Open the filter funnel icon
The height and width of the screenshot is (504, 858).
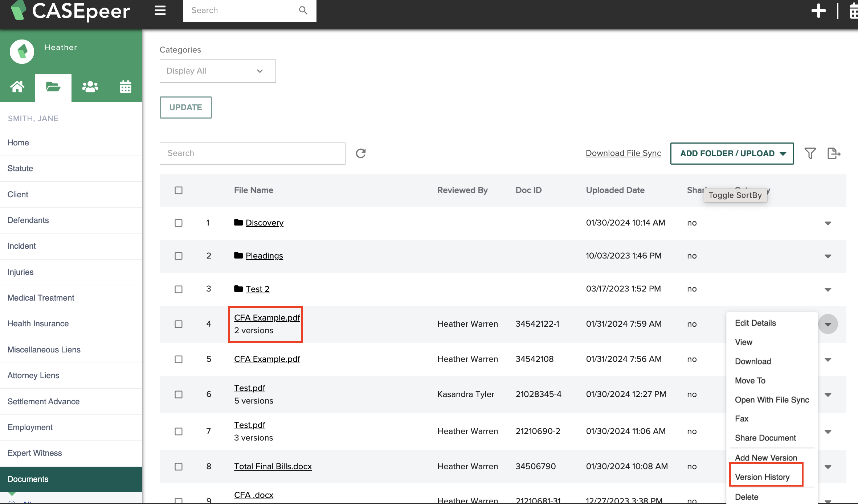click(810, 153)
